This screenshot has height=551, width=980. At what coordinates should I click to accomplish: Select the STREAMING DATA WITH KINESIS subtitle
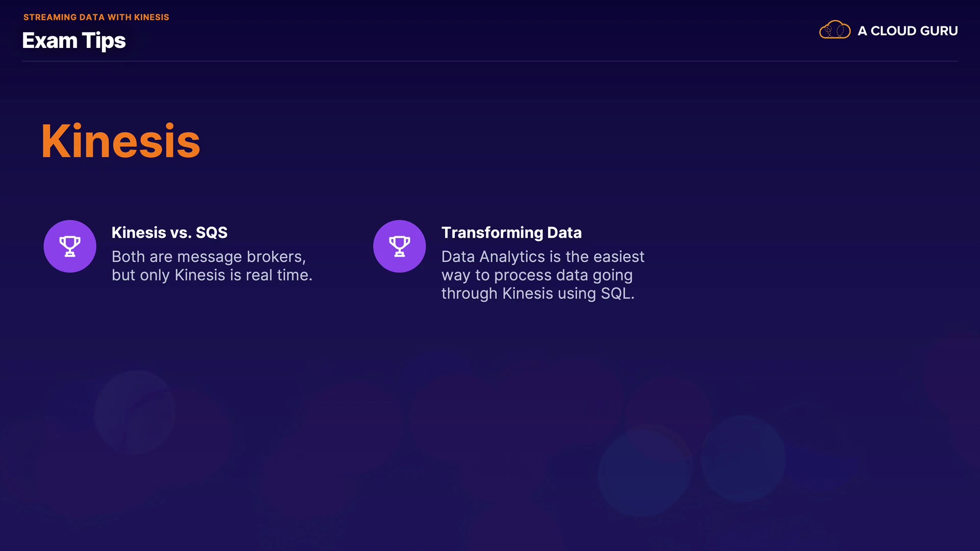(x=96, y=17)
